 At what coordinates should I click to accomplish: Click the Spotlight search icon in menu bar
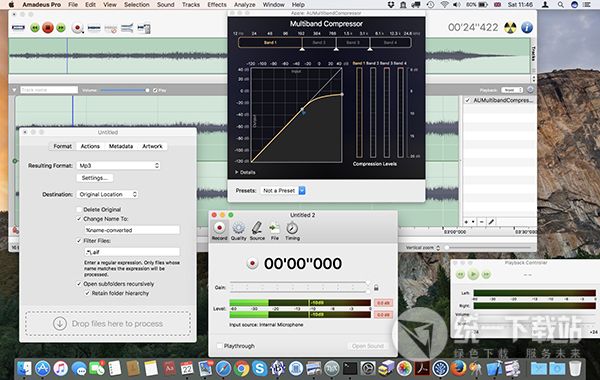560,5
